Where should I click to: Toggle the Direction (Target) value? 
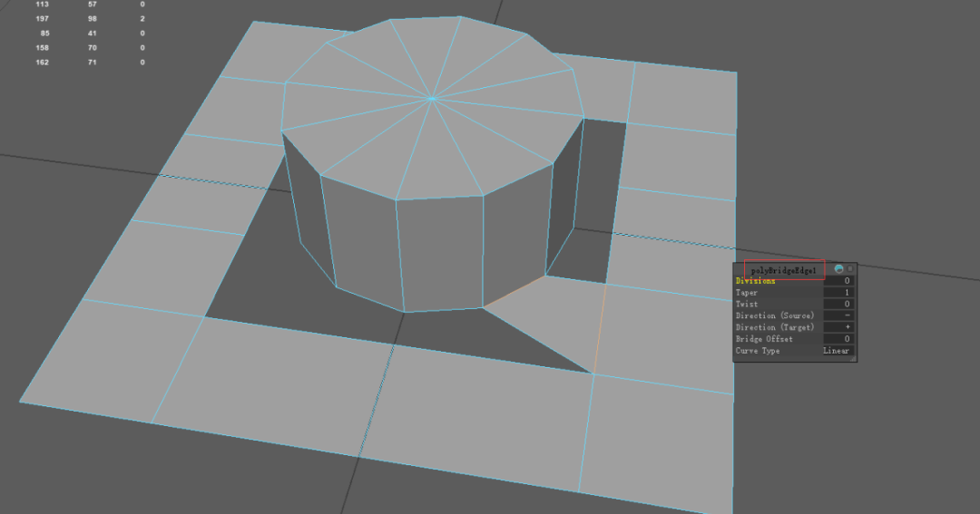pos(838,327)
